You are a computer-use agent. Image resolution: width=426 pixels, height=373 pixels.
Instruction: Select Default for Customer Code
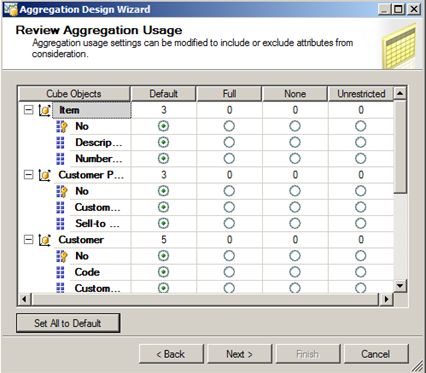[163, 272]
